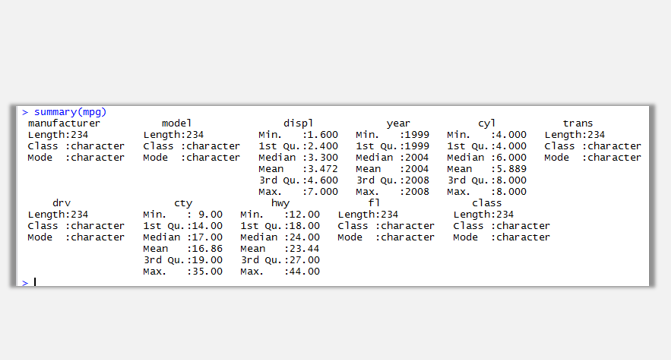671x360 pixels.
Task: Click hwy 3rd Qu.:27.00 value
Action: [280, 260]
